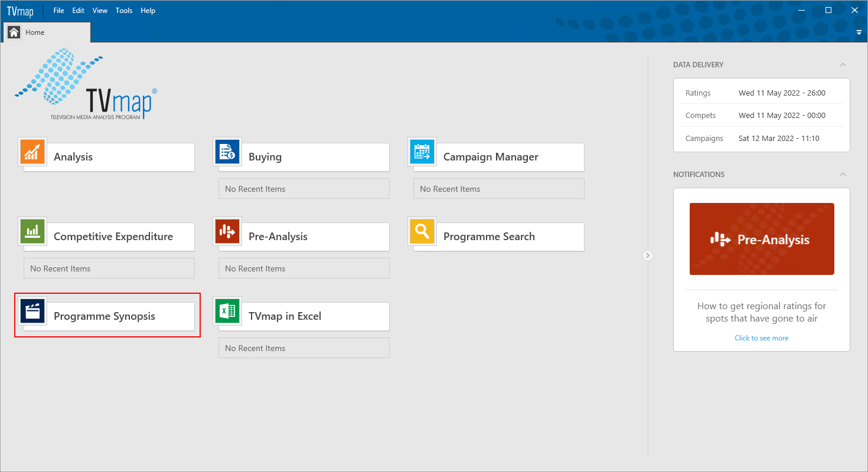
Task: Click the Campaigns delivery date row
Action: click(x=762, y=139)
